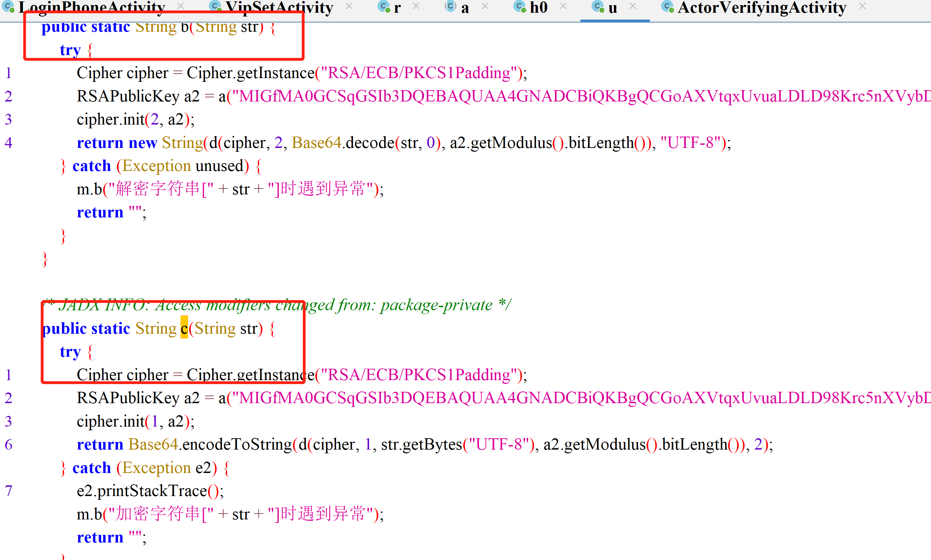
Task: Switch to the ActorVerifyingActivity tab
Action: (x=762, y=8)
